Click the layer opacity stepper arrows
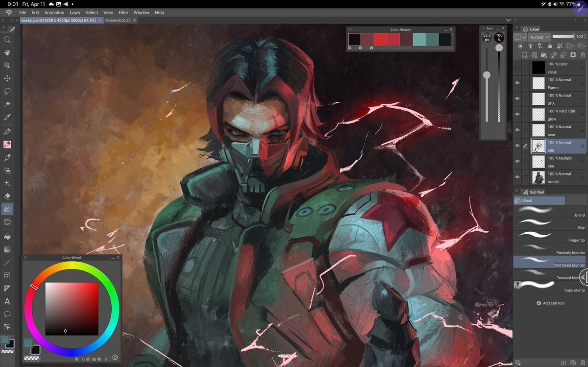 [x=586, y=37]
